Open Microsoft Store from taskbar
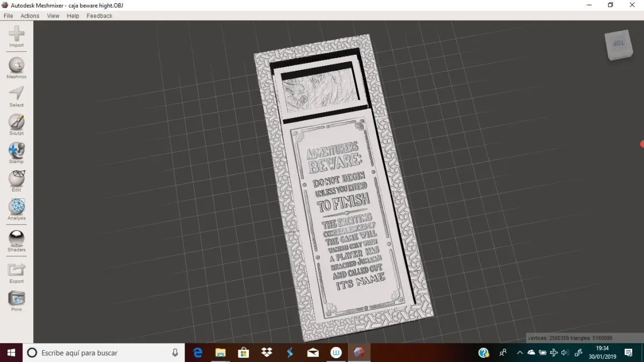The image size is (644, 362). pos(243,352)
